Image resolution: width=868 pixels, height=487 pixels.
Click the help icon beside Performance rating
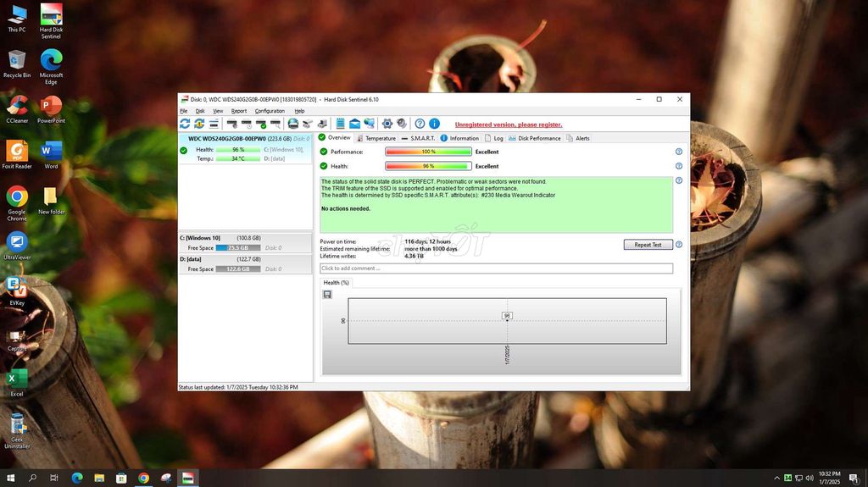[x=679, y=152]
